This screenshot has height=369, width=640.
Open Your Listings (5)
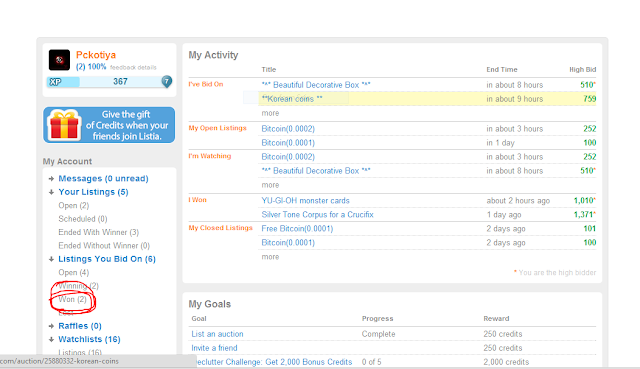click(x=93, y=192)
